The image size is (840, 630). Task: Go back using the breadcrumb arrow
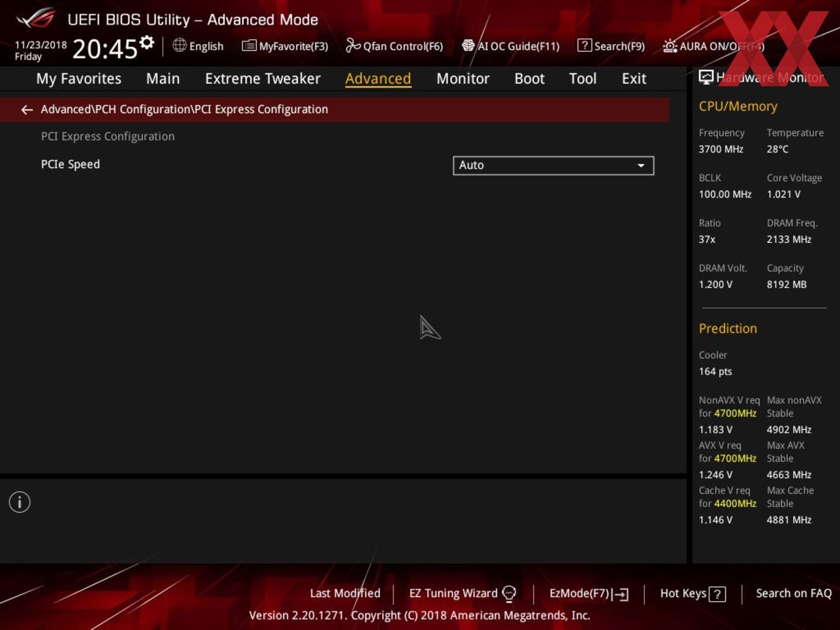pos(27,110)
